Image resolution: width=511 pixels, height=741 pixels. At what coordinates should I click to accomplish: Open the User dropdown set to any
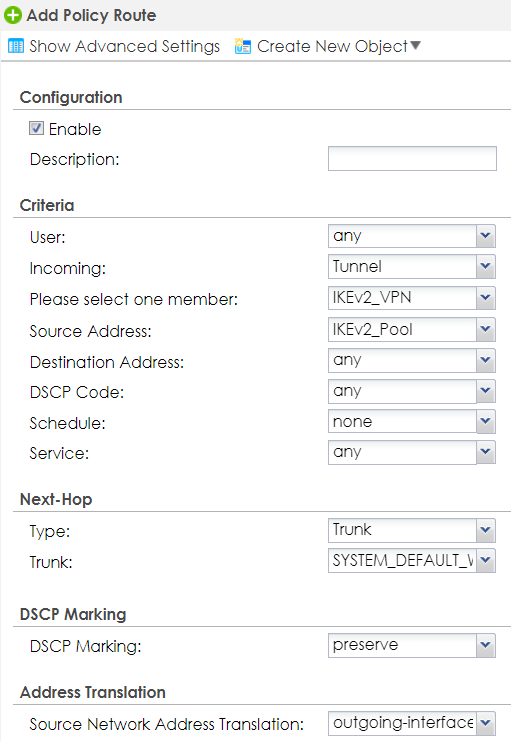(412, 236)
